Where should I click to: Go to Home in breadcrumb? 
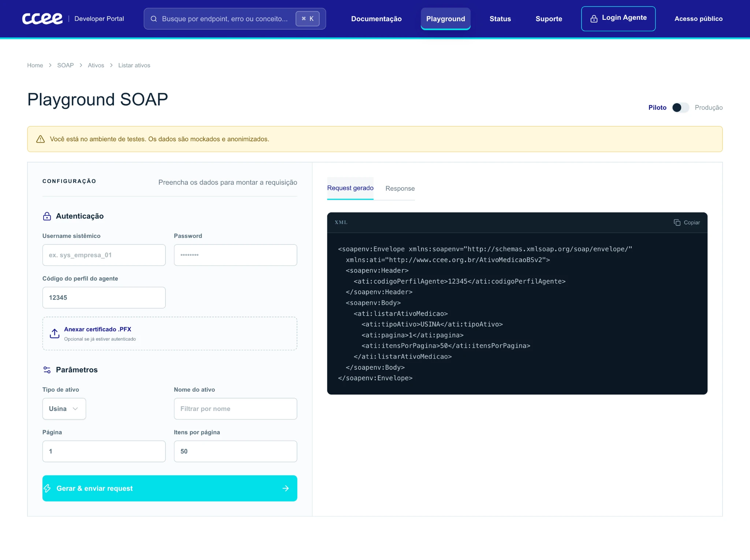[35, 65]
